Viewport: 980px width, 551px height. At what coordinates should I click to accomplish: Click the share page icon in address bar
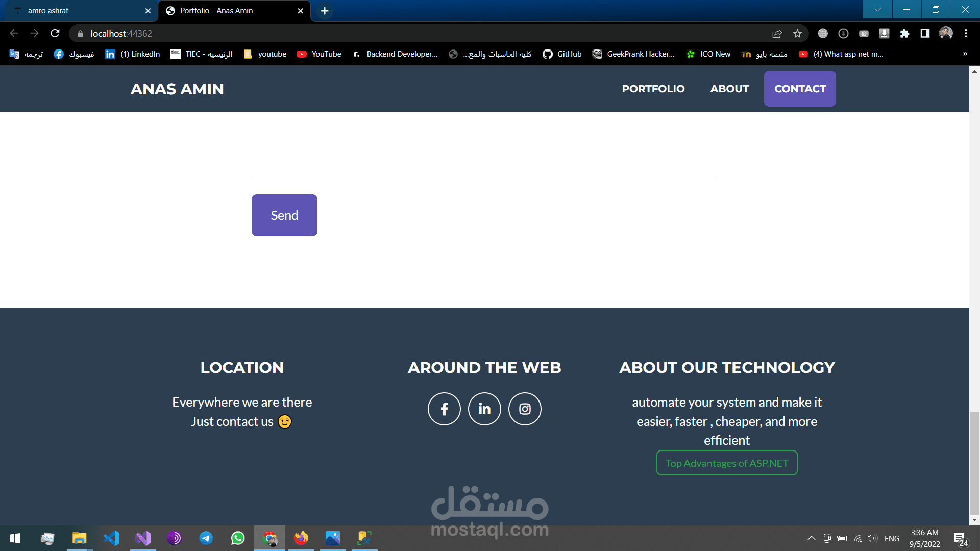[777, 33]
